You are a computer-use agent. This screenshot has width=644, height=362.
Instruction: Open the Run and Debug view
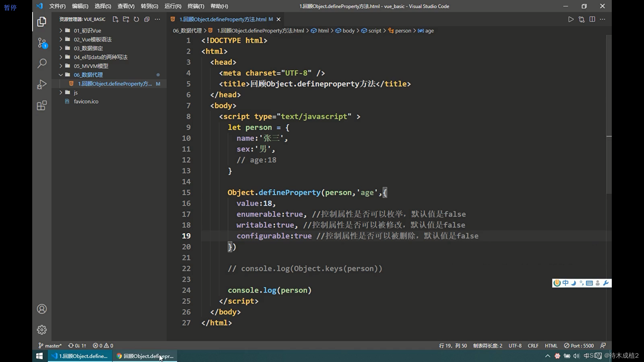point(42,84)
